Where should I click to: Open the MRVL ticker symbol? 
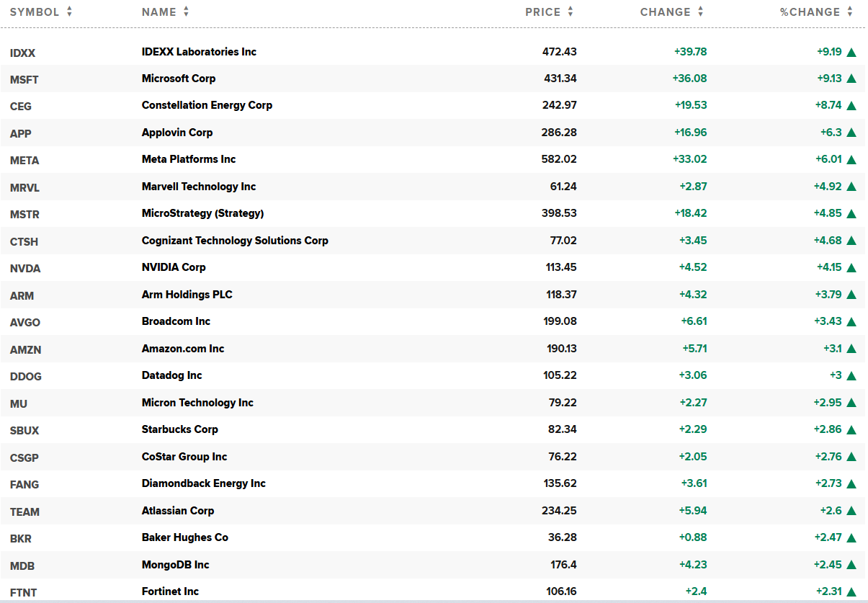click(x=24, y=187)
